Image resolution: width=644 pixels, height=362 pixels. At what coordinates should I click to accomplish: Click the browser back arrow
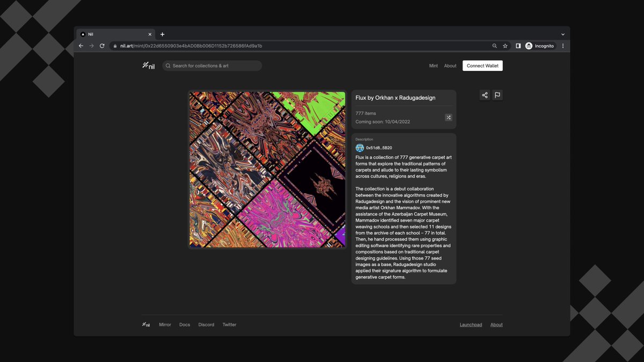click(x=81, y=46)
